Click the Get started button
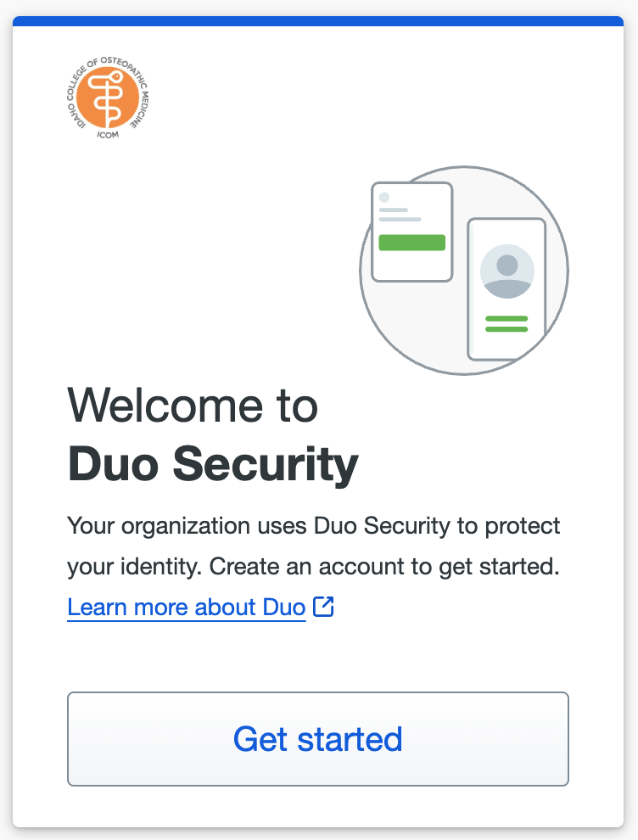 click(317, 739)
